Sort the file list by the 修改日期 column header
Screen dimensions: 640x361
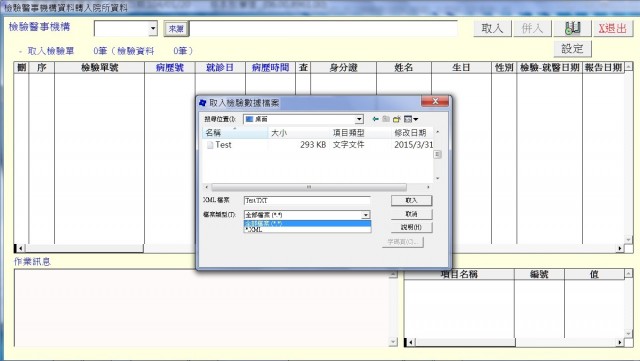410,133
